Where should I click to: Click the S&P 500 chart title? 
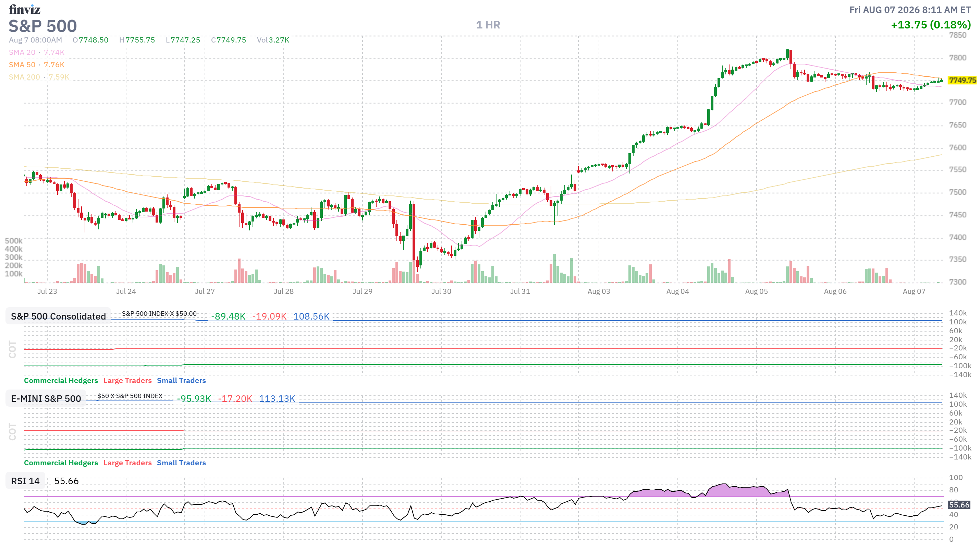42,26
